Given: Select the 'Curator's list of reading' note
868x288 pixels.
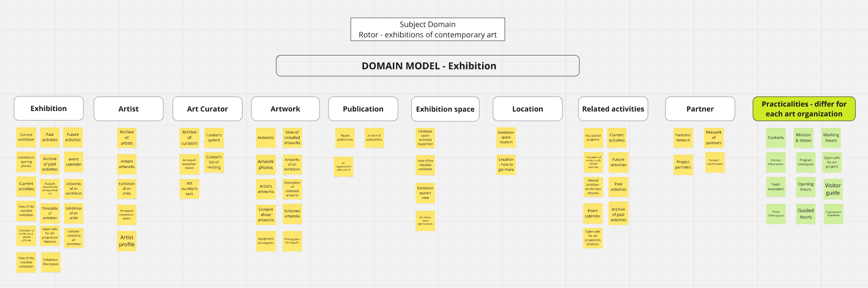Looking at the screenshot, I should (x=214, y=162).
